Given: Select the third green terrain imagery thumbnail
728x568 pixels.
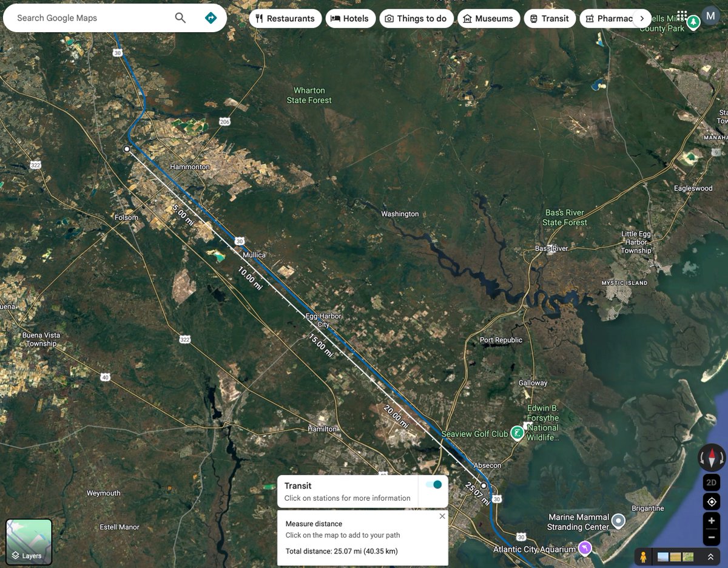Looking at the screenshot, I should pos(688,556).
